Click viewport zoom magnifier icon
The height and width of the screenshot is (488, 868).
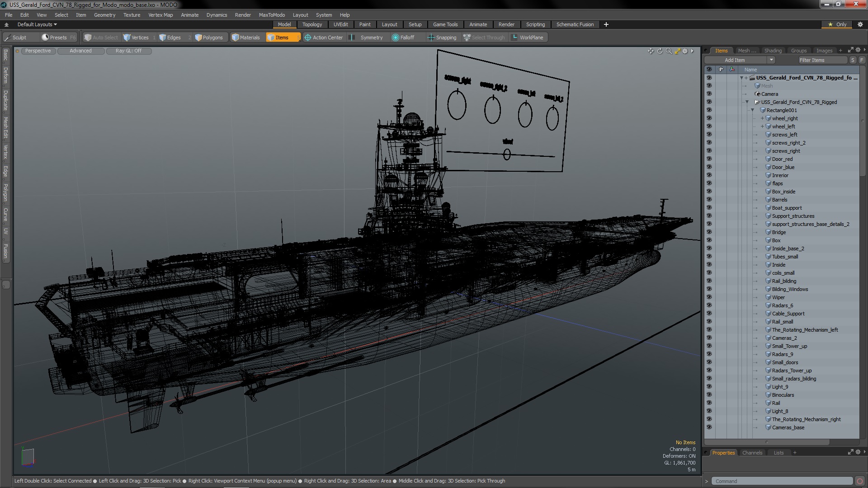[669, 51]
